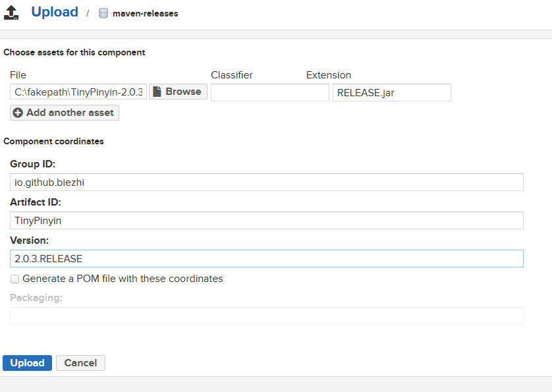Click the upload arrow icon in header
Viewport: 552px width, 392px height.
point(11,13)
